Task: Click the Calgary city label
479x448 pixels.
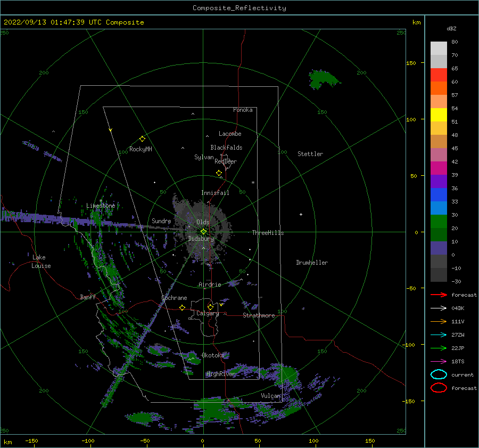Action: pyautogui.click(x=208, y=313)
